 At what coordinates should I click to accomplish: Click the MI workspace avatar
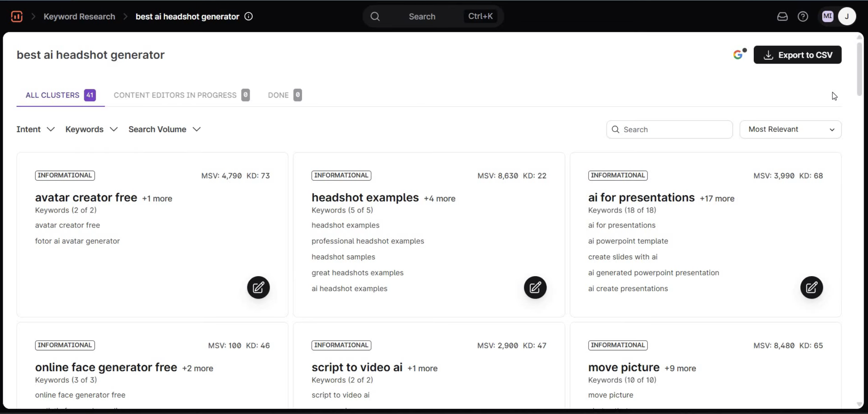click(x=827, y=16)
